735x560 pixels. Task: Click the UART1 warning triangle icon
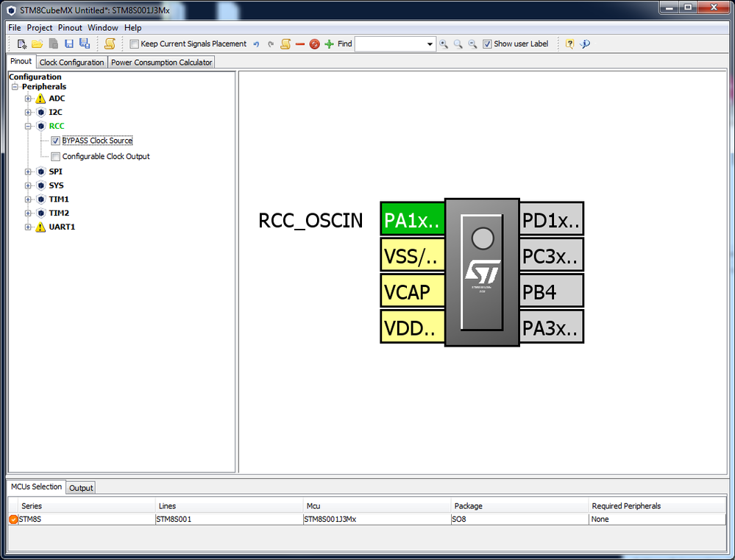[x=40, y=227]
